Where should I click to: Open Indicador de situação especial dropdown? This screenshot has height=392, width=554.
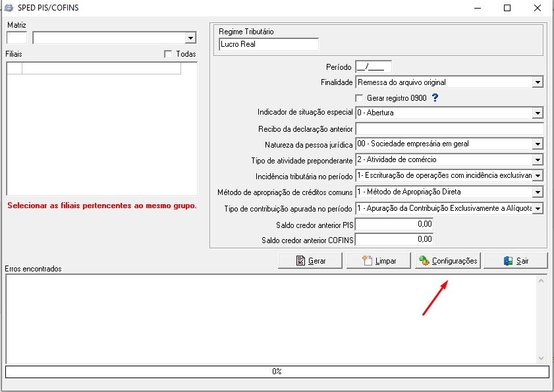[538, 113]
